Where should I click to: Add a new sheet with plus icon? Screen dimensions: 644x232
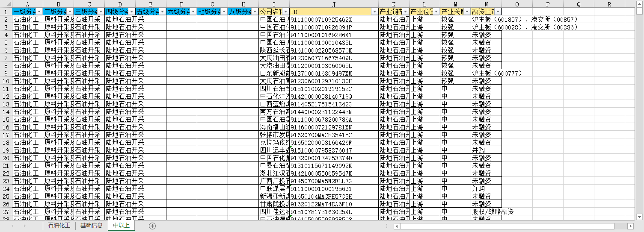click(x=152, y=226)
